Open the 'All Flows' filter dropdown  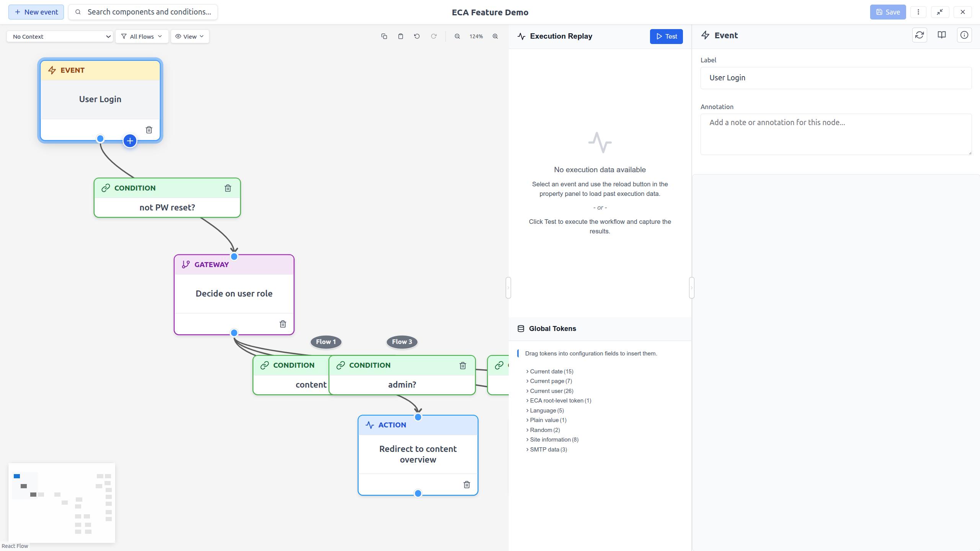142,36
